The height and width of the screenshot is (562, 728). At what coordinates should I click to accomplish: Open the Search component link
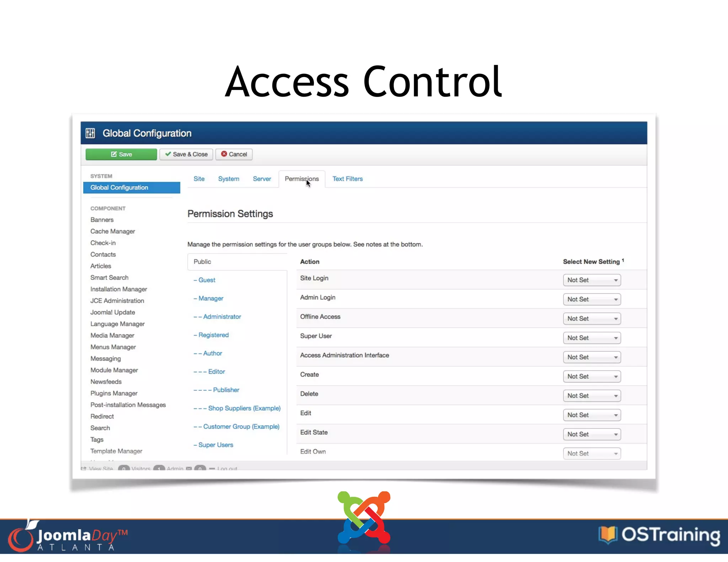pos(100,428)
